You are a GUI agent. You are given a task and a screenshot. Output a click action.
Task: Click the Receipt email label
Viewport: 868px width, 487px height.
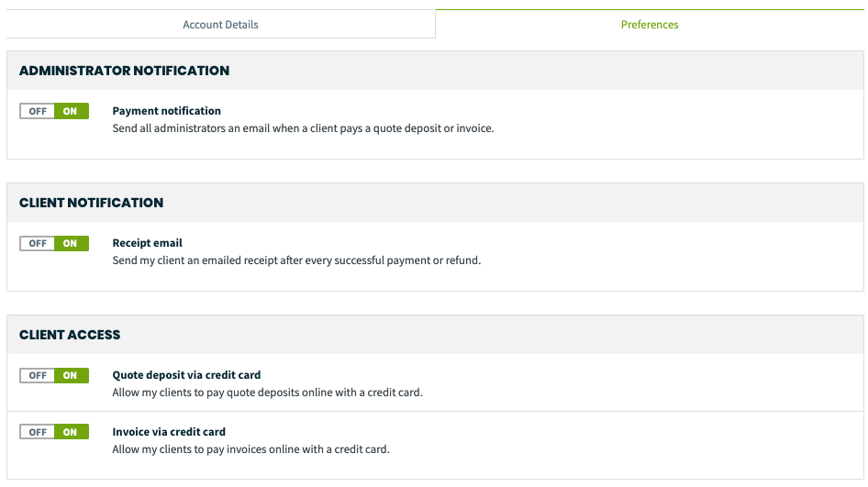[147, 243]
